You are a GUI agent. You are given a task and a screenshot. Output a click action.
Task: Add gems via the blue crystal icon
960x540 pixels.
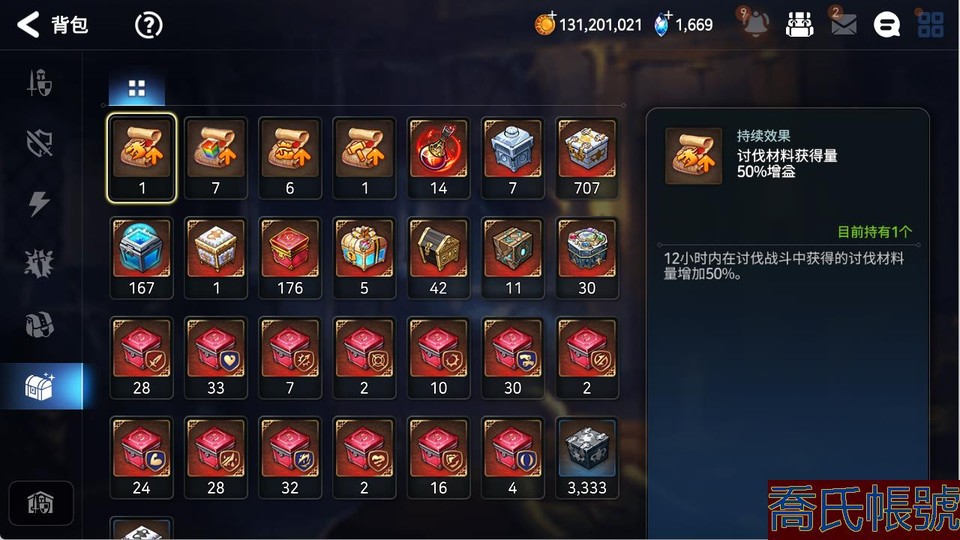662,24
